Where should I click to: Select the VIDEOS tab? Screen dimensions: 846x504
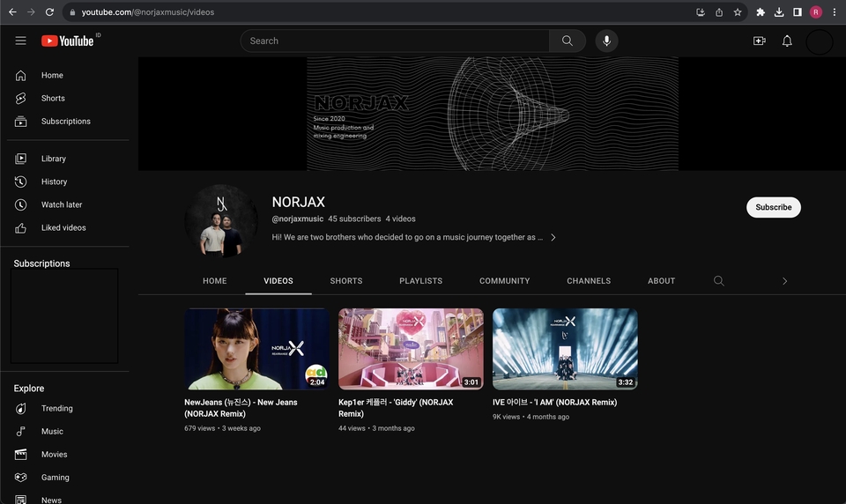278,280
